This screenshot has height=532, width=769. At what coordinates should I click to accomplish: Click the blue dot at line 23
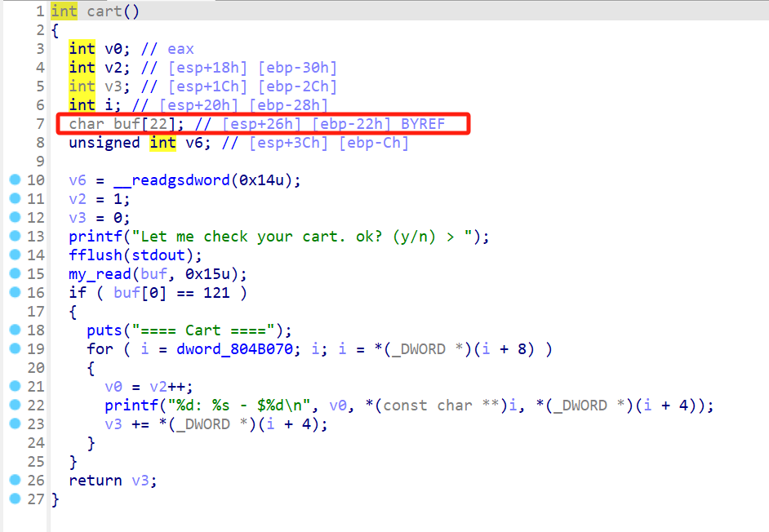click(x=14, y=424)
